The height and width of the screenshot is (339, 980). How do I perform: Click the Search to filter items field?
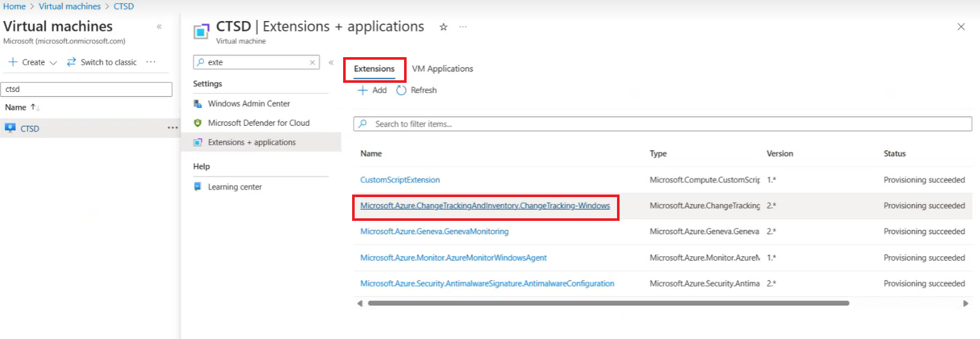[663, 123]
